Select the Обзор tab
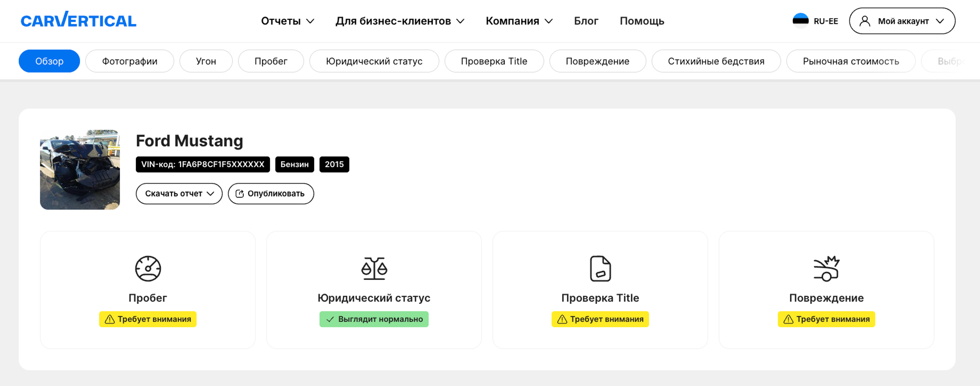Image resolution: width=980 pixels, height=386 pixels. (x=50, y=61)
